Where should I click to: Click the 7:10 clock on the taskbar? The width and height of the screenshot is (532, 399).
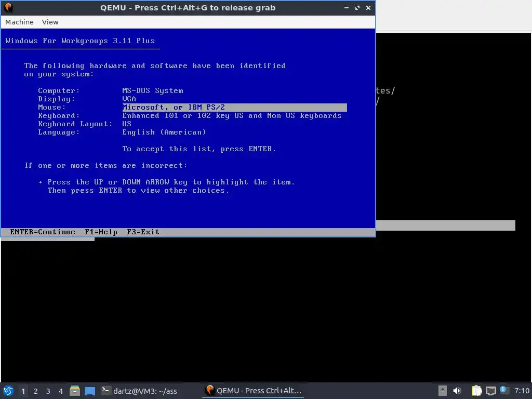point(522,391)
